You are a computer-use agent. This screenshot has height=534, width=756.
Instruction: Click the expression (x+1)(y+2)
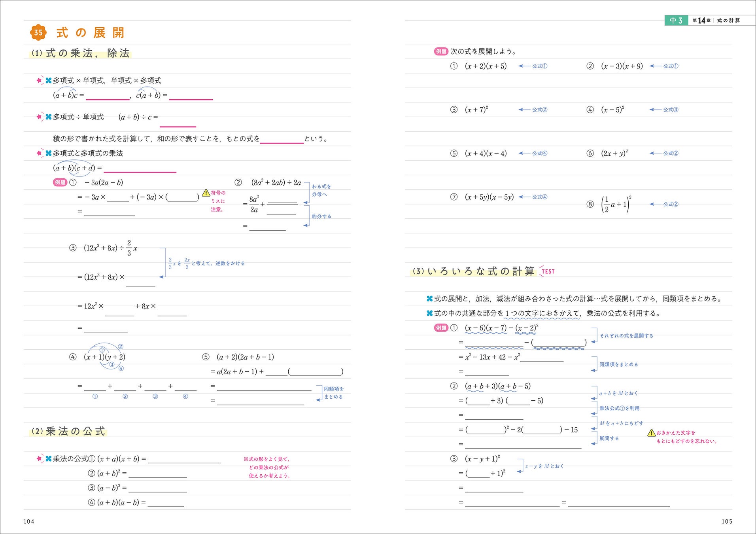point(104,357)
